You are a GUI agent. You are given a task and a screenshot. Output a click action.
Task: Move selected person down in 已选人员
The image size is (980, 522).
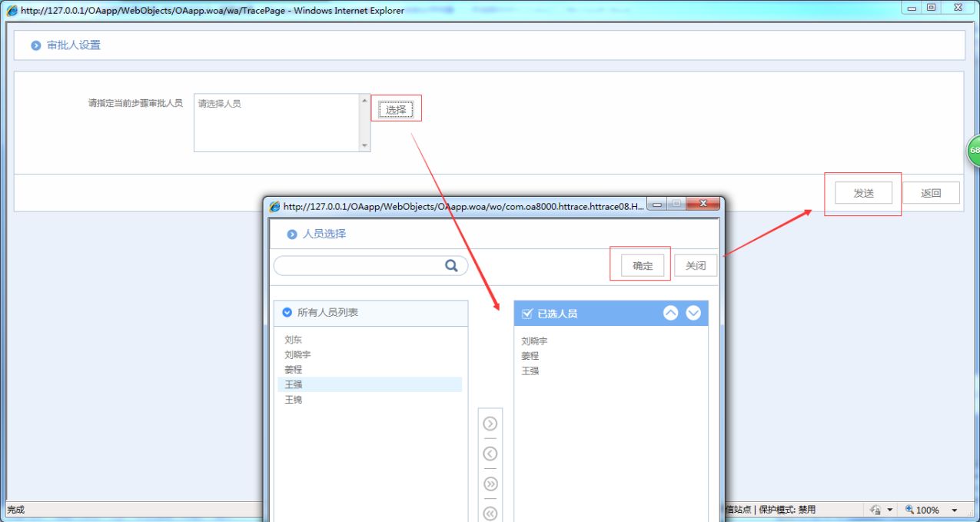click(693, 313)
